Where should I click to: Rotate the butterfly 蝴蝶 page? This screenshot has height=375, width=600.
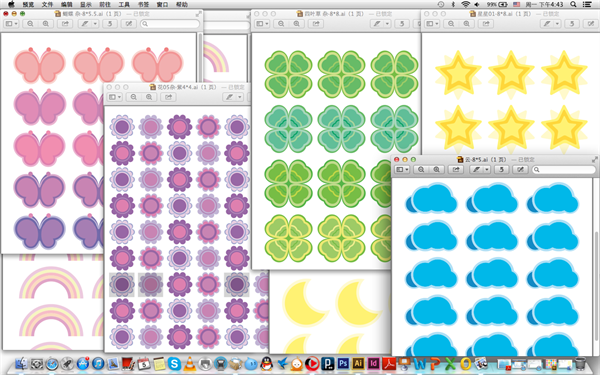click(x=110, y=24)
